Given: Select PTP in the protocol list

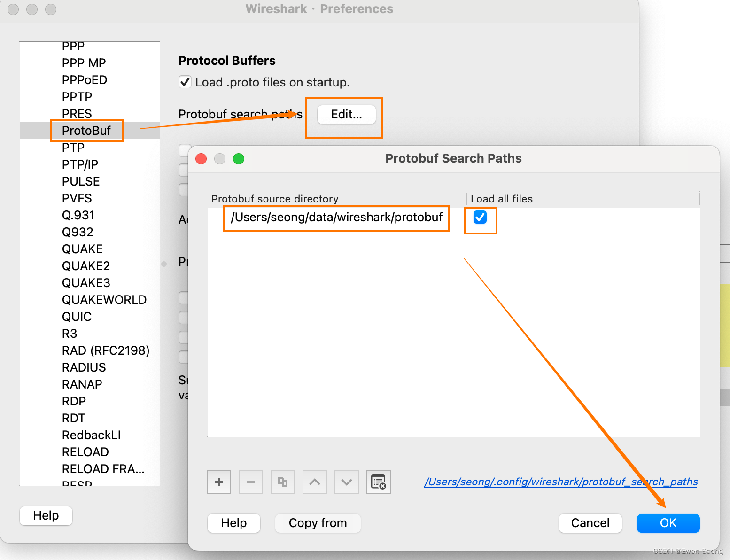Looking at the screenshot, I should pos(90,148).
